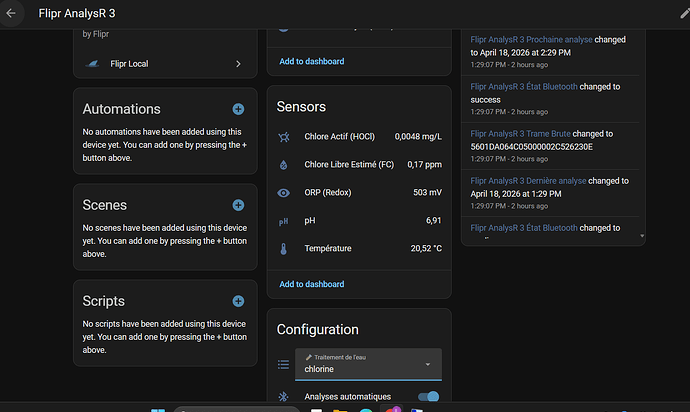The width and height of the screenshot is (690, 412).
Task: Click the upper Add to dashboard link
Action: pos(312,62)
